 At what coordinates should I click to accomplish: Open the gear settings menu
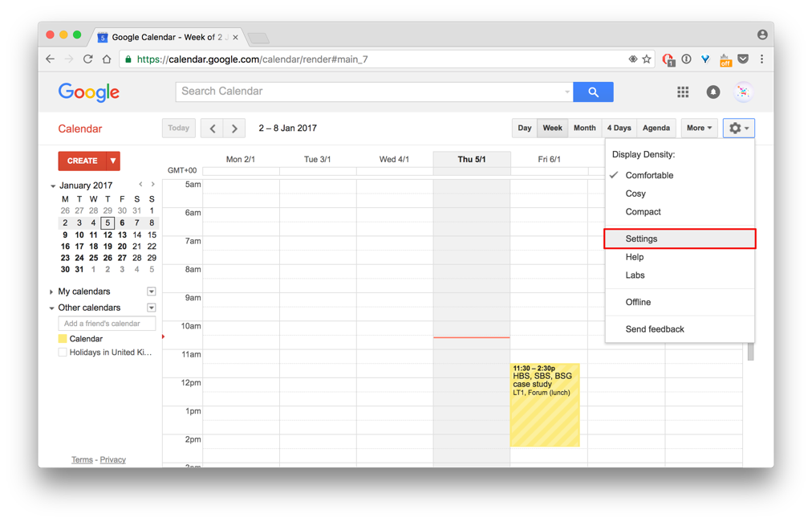point(738,128)
